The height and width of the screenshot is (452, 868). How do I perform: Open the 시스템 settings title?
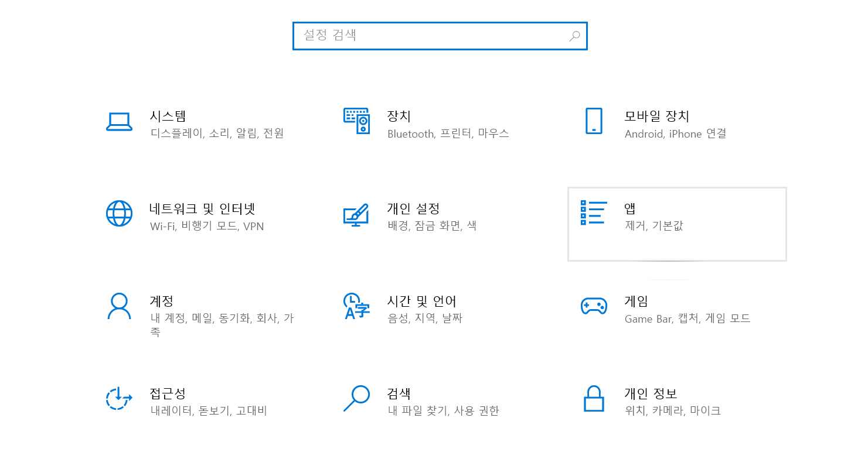(168, 116)
